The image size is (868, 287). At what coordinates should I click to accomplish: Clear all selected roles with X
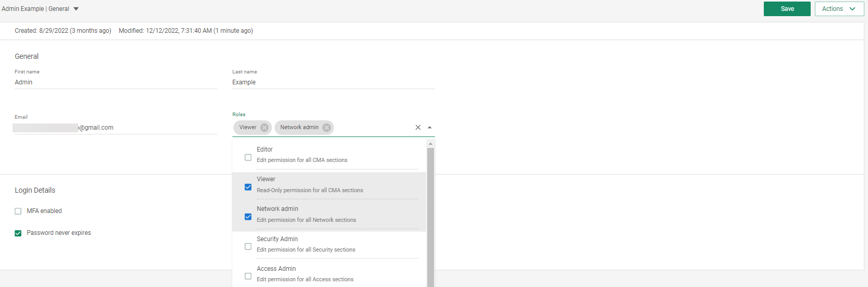[x=418, y=128]
